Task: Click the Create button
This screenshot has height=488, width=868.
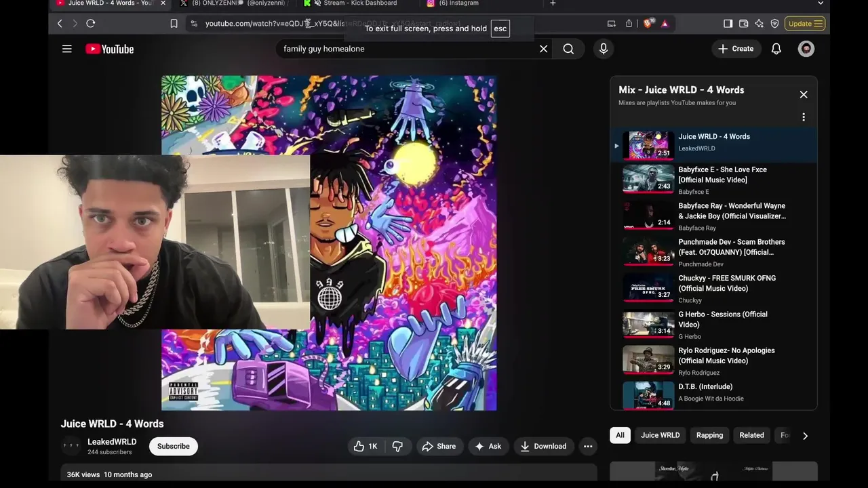Action: pos(736,49)
